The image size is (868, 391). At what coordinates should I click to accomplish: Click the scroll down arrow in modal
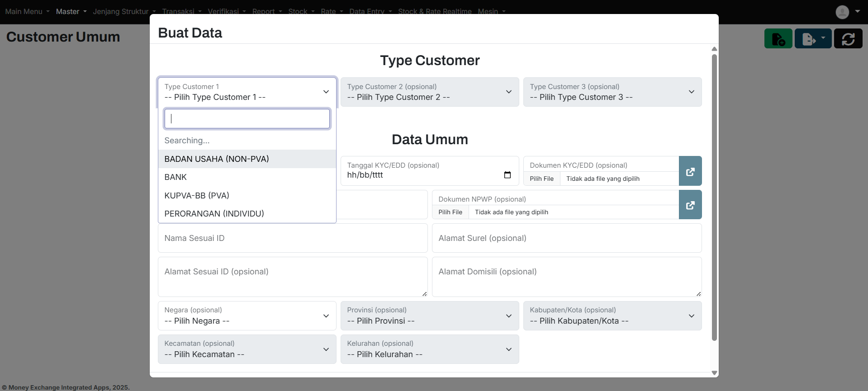tap(714, 373)
